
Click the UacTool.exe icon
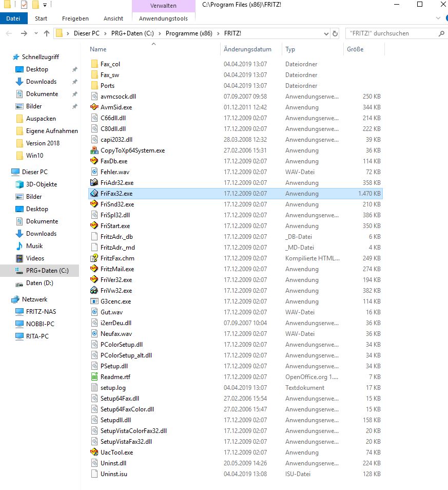click(94, 452)
